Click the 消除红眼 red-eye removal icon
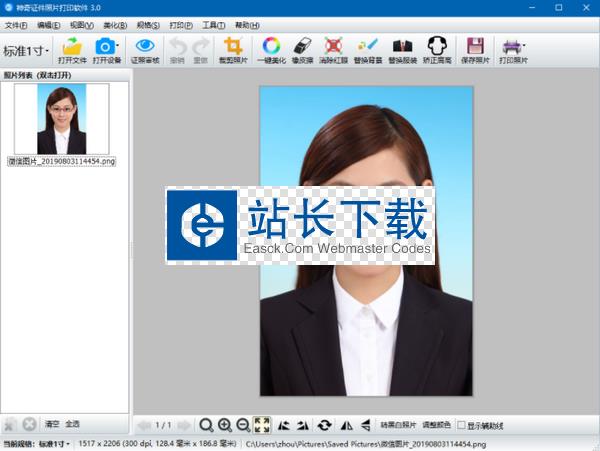The image size is (600, 451). point(334,46)
